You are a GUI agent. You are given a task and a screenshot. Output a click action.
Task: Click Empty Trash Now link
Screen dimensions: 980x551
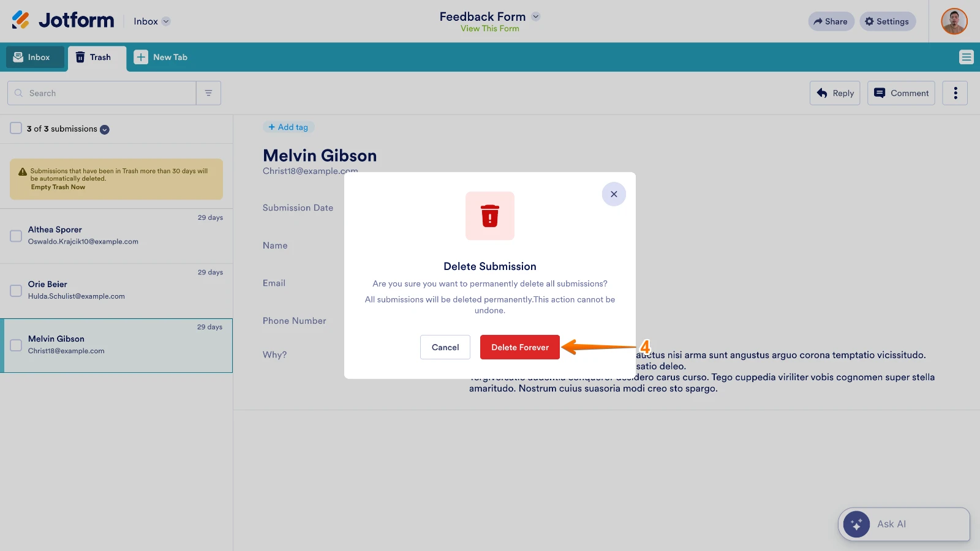[58, 187]
